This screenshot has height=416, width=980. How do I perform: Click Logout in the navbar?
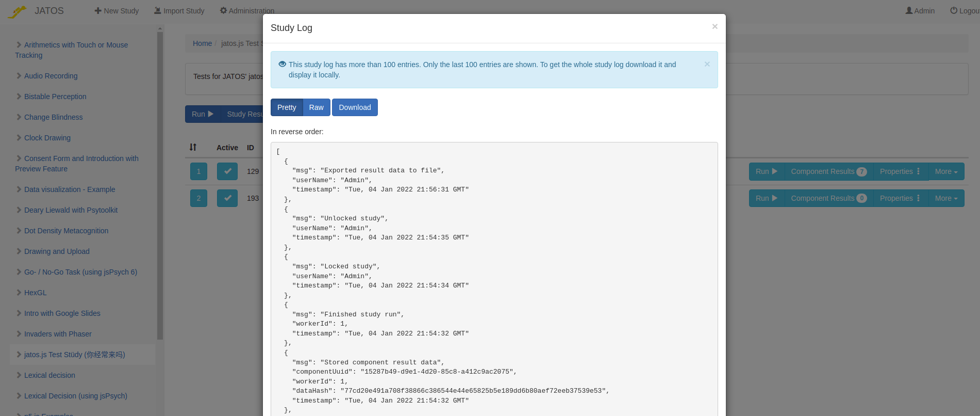coord(965,11)
